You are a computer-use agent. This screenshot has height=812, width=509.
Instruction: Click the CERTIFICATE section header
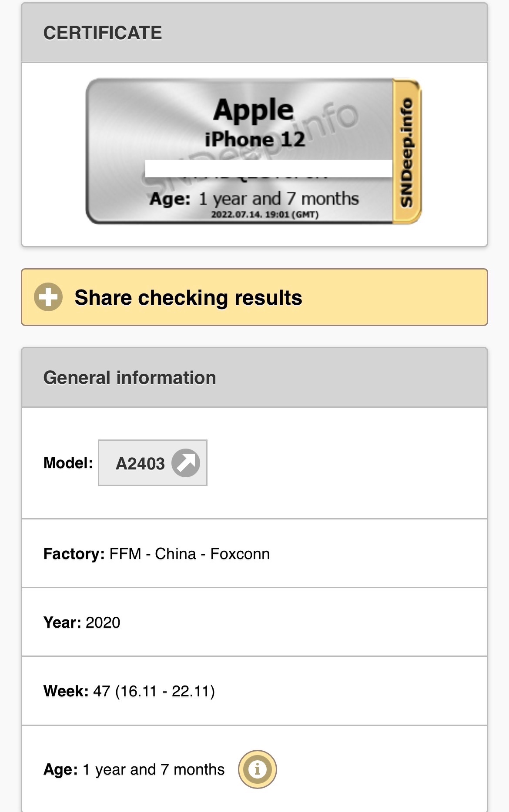103,33
